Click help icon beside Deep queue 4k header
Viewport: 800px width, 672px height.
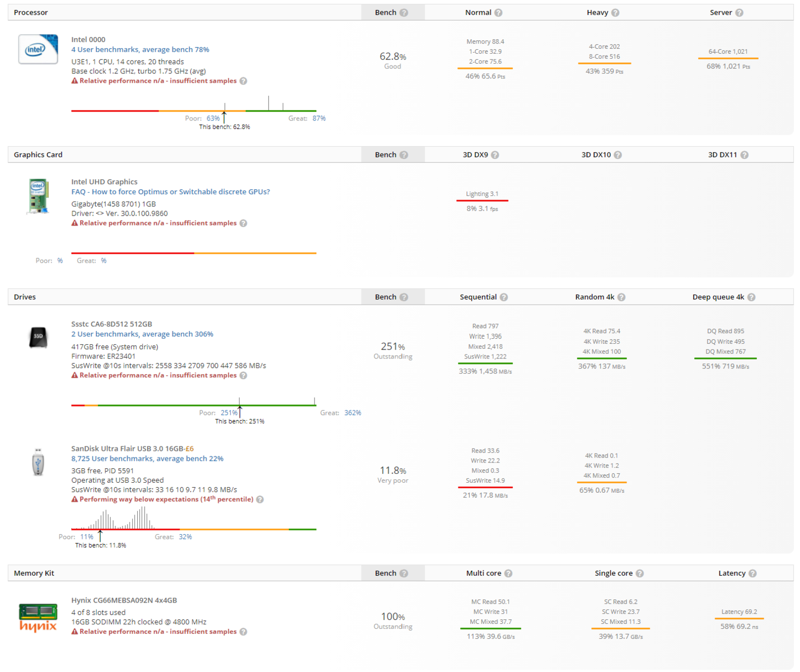coord(751,297)
